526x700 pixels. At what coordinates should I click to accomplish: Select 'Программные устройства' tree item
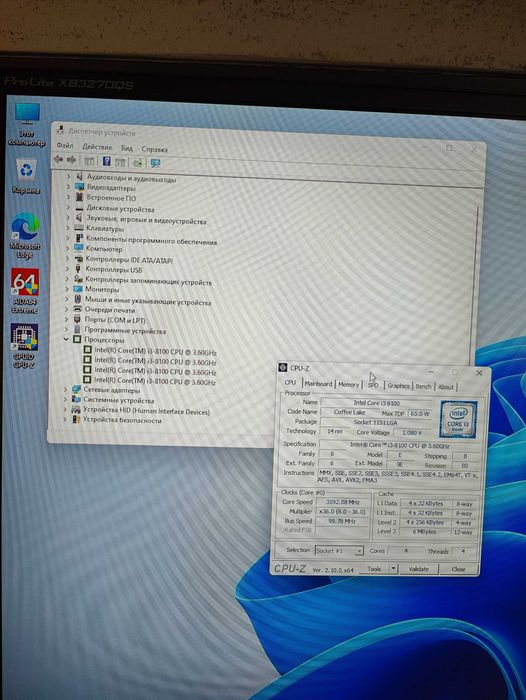(x=125, y=331)
